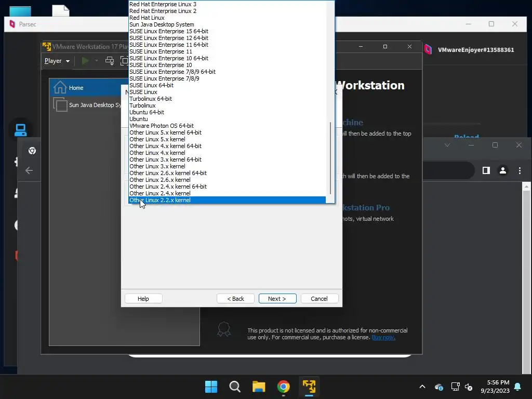Click the Help button in wizard
Screen dimensions: 532x399
point(143,299)
